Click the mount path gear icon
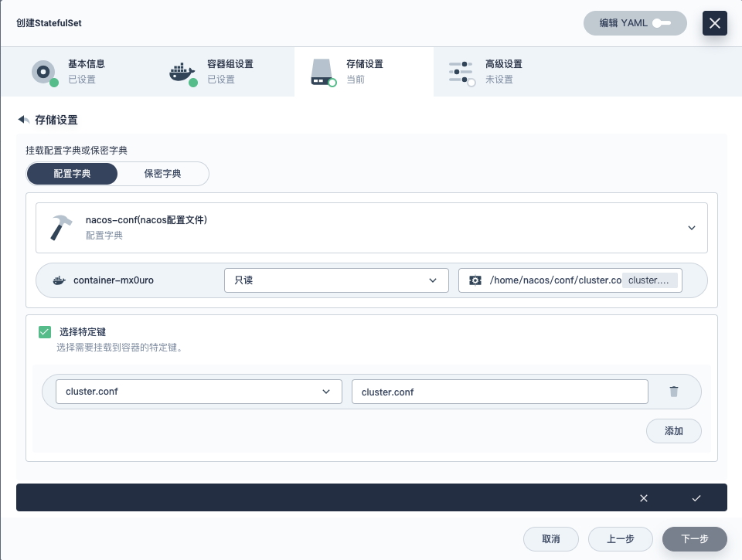Screen dimensions: 742x560 coord(475,280)
